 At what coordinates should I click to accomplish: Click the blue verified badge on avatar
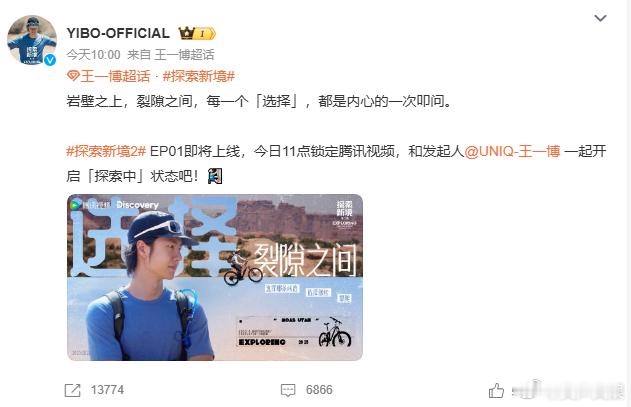pyautogui.click(x=50, y=60)
